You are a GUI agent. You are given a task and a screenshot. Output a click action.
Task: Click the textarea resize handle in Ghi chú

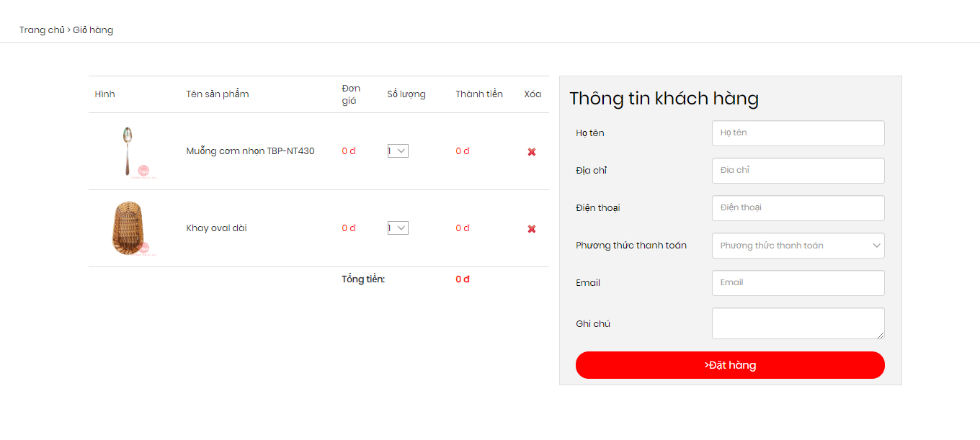click(x=880, y=334)
